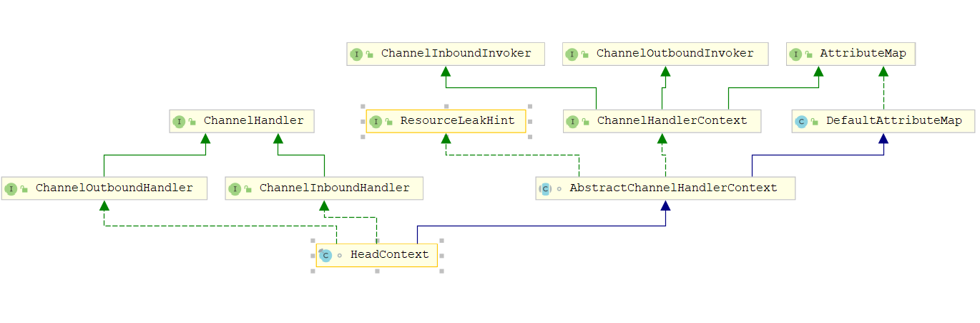This screenshot has width=980, height=323.
Task: Select the ChannelOutboundHandler node
Action: (x=104, y=188)
